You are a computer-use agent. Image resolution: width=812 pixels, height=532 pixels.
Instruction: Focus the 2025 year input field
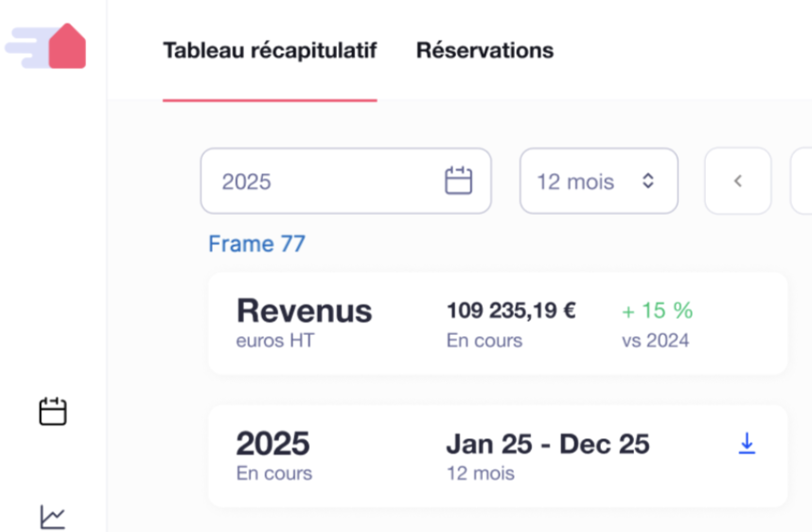pos(322,181)
